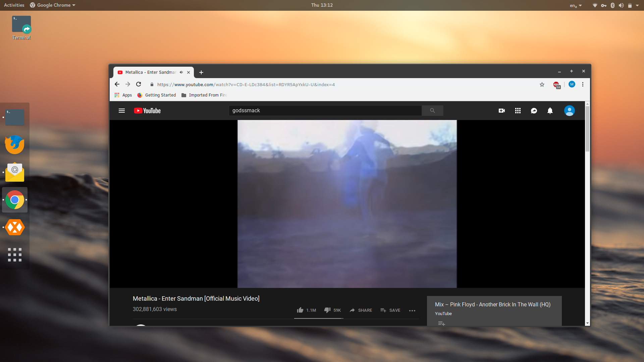Close the Metallica - Enter Sandman tab
Image resolution: width=644 pixels, height=362 pixels.
189,72
